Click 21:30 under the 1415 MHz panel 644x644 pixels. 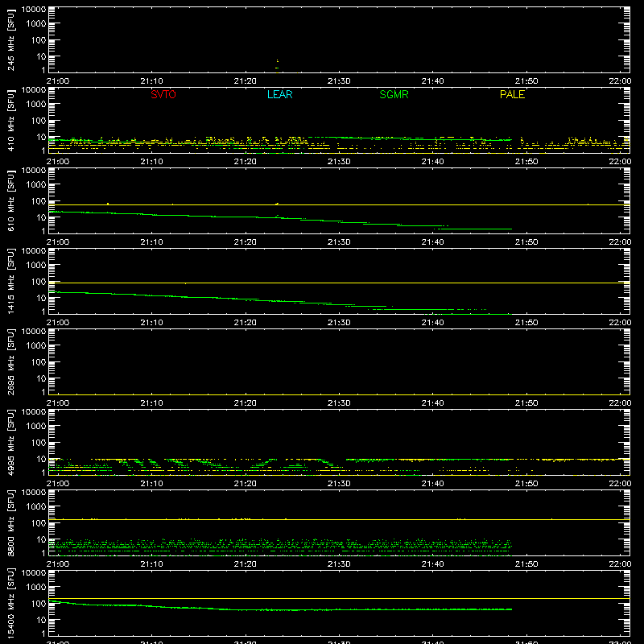point(339,323)
